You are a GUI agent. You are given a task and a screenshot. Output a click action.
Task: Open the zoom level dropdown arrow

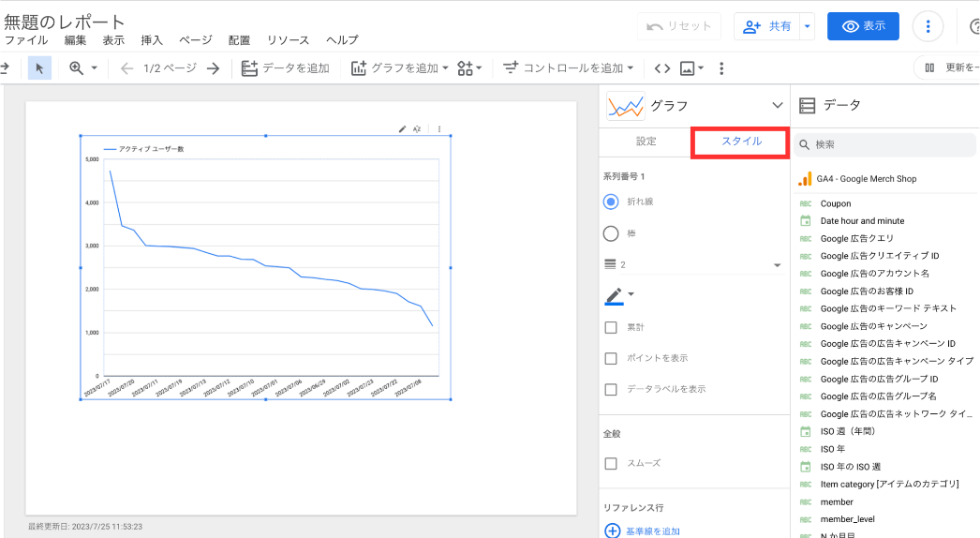(95, 68)
